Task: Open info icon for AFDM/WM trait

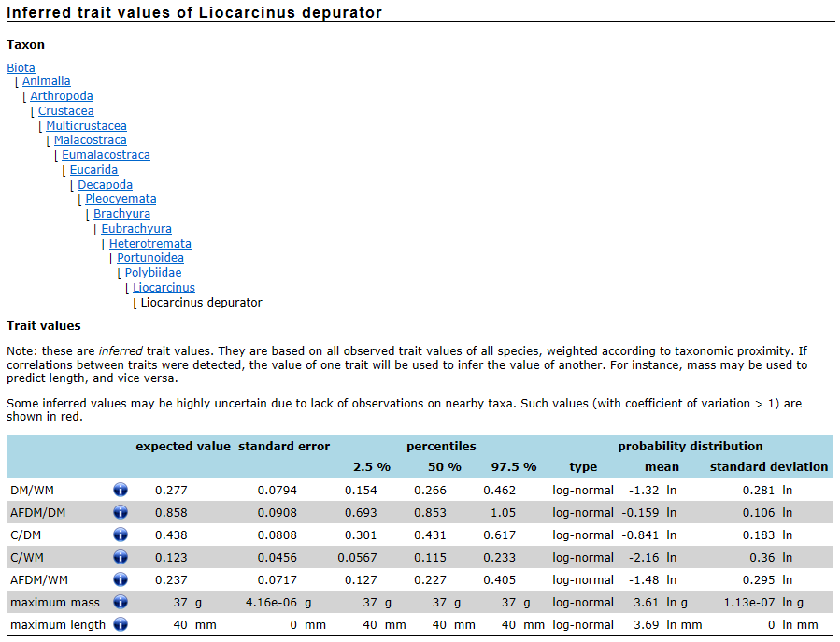Action: [x=121, y=579]
